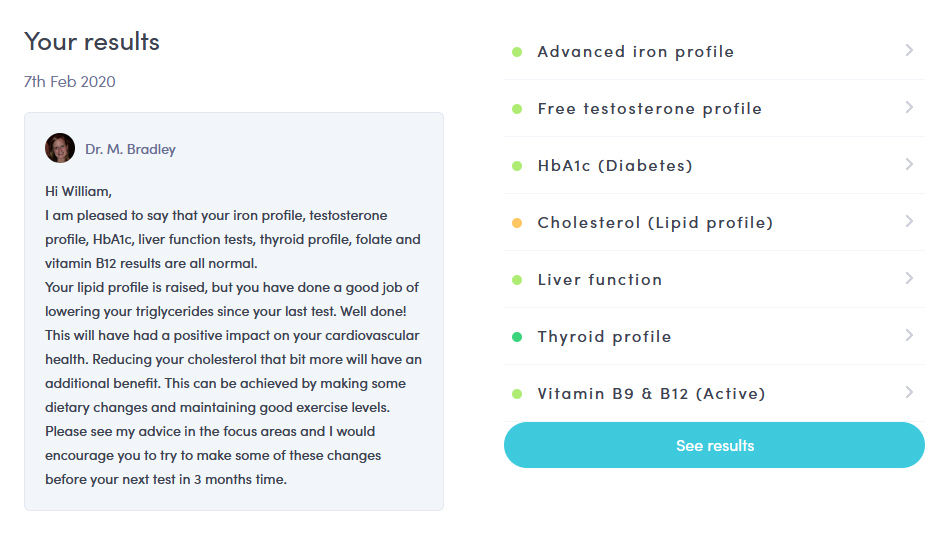
Task: Click the orange status dot beside Cholesterol
Action: [x=517, y=223]
